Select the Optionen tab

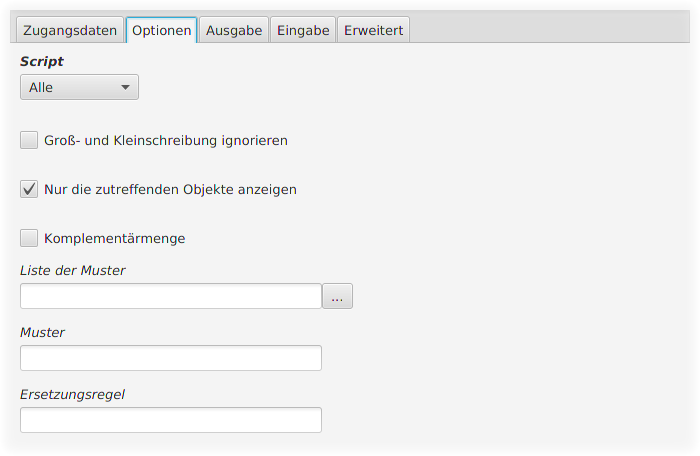click(162, 30)
